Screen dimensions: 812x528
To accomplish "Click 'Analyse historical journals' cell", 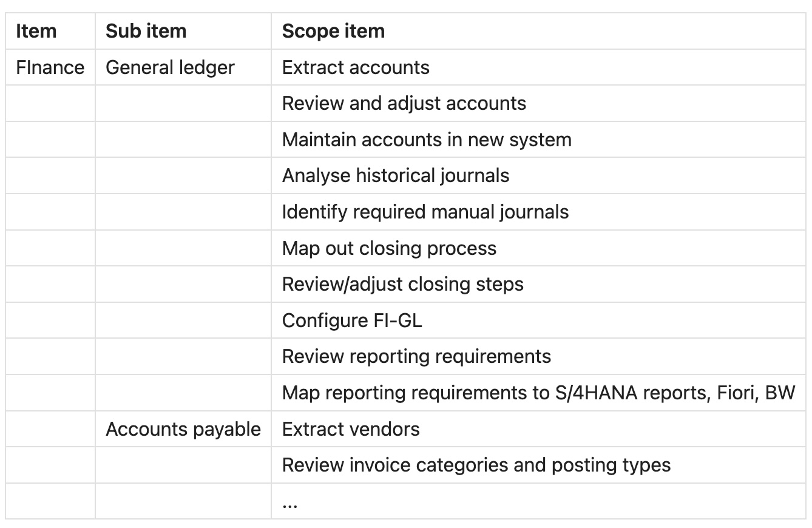I will pyautogui.click(x=538, y=175).
